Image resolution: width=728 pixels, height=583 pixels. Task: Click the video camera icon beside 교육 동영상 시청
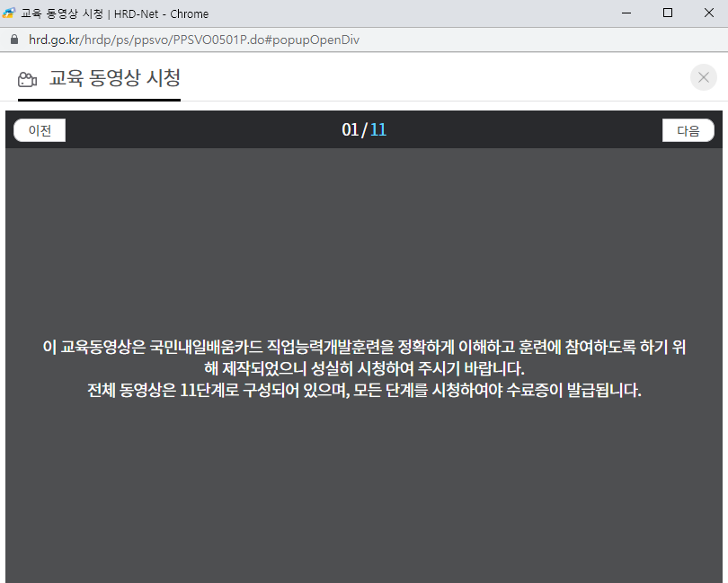pyautogui.click(x=27, y=79)
